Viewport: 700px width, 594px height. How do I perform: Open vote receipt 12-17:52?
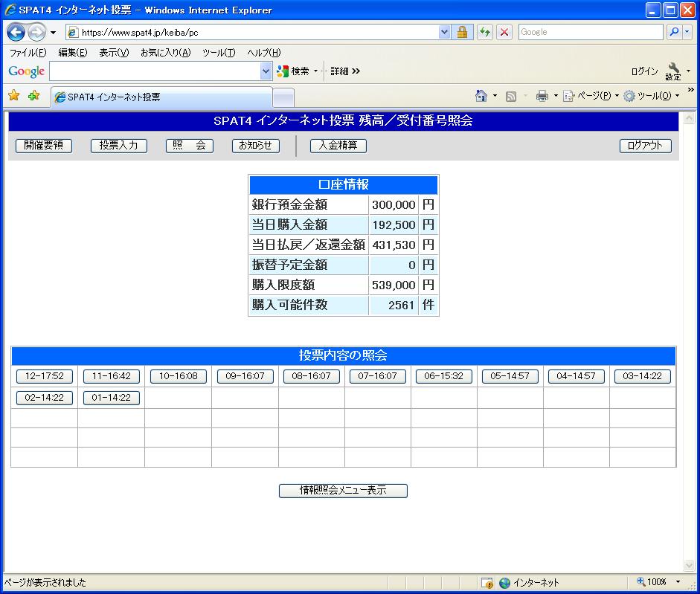(45, 376)
